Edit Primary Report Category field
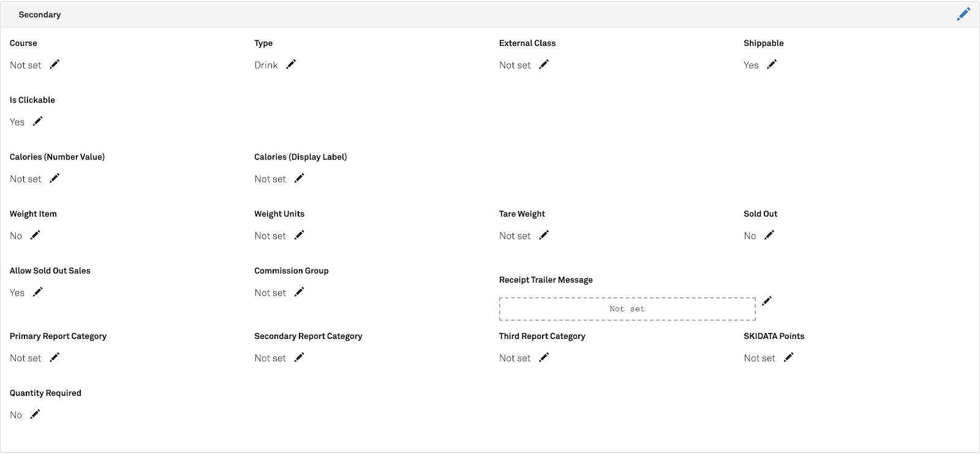Screen dimensions: 980x454 [x=55, y=357]
